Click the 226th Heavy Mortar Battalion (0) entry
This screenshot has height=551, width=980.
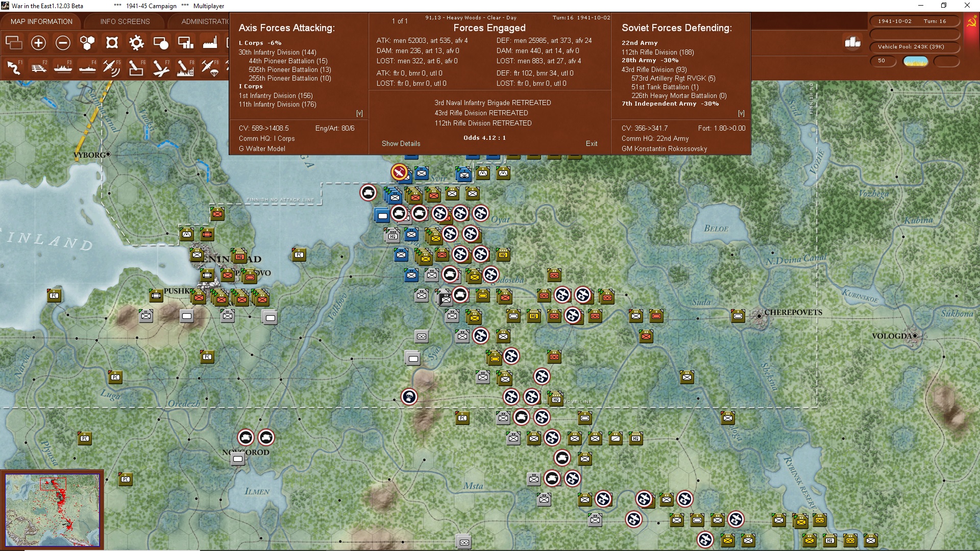click(679, 95)
